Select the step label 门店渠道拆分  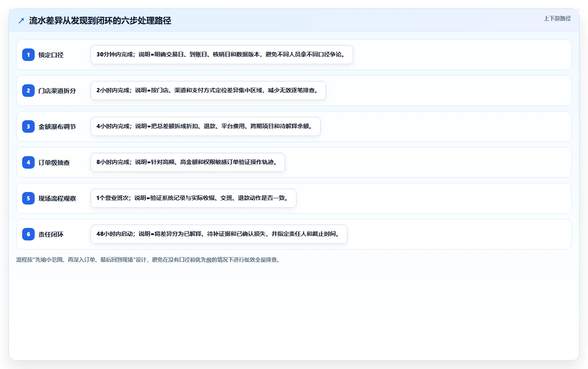click(x=57, y=91)
